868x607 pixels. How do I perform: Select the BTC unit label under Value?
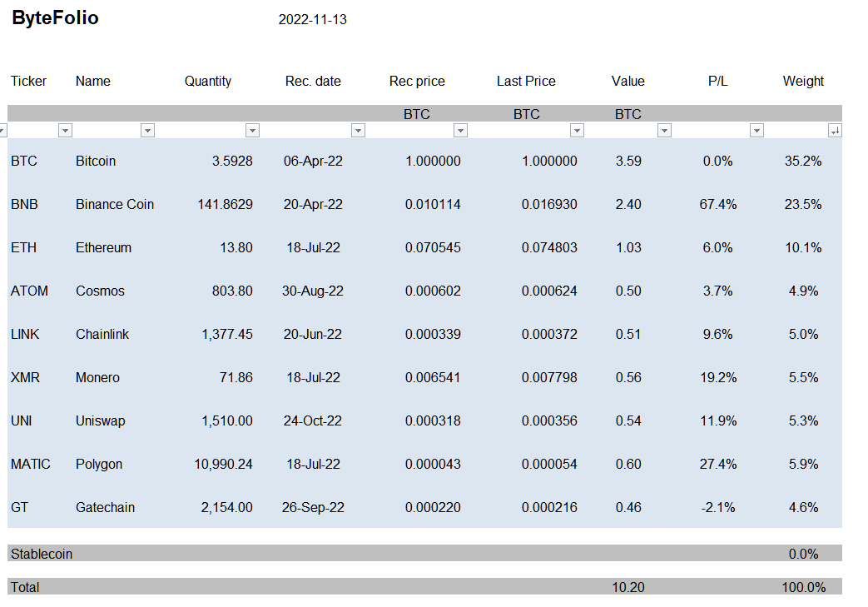pos(628,114)
